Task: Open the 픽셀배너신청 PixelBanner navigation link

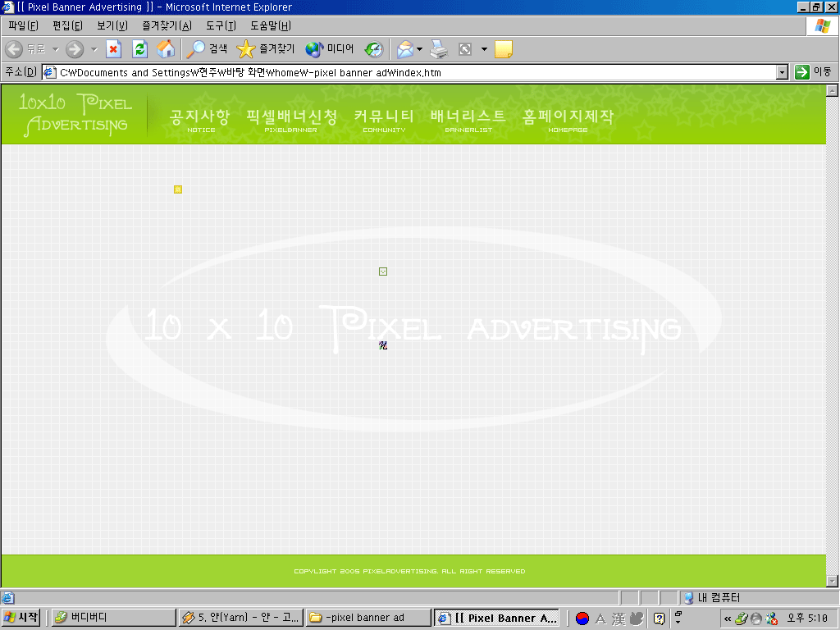Action: coord(291,120)
